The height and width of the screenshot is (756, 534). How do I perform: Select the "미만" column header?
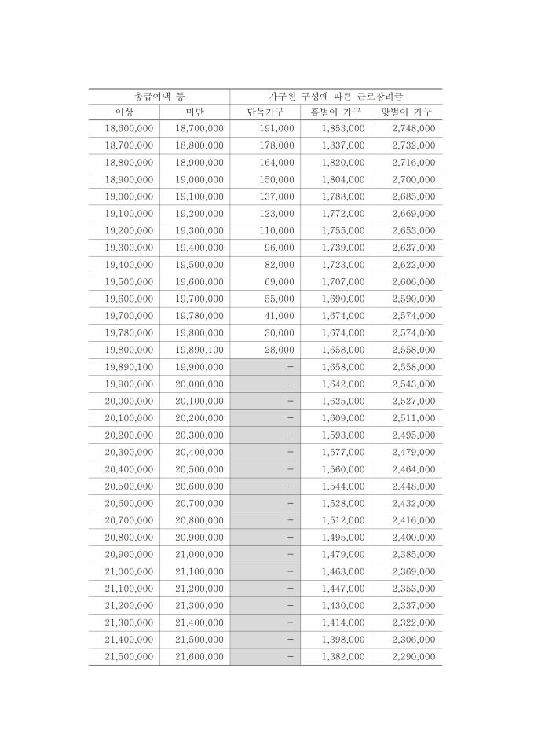tap(195, 112)
